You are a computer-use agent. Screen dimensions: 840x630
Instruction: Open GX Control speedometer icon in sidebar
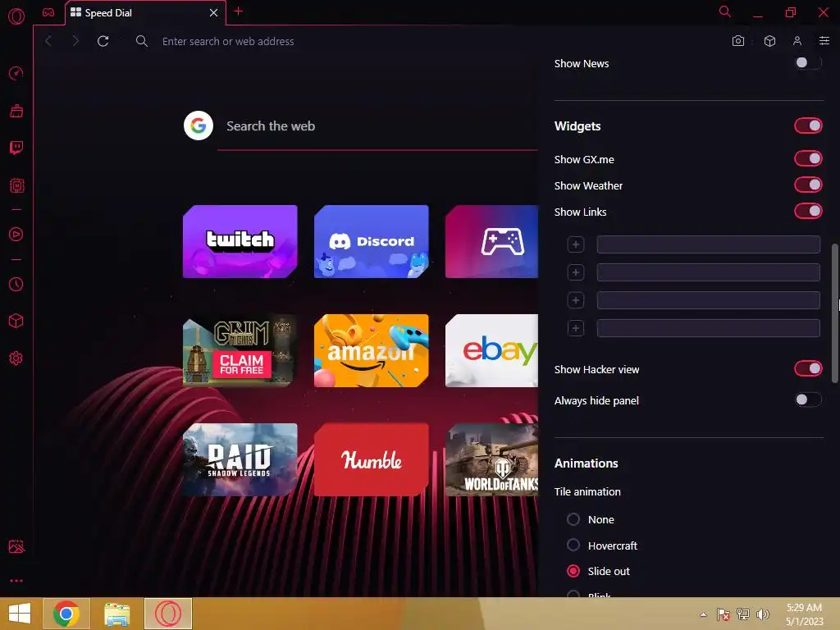click(16, 73)
